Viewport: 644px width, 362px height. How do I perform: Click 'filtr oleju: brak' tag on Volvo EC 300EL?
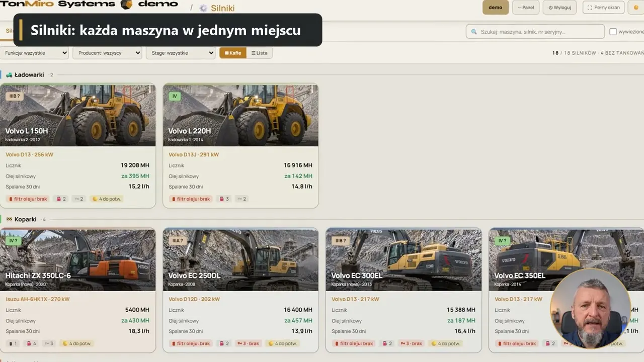pos(354,344)
